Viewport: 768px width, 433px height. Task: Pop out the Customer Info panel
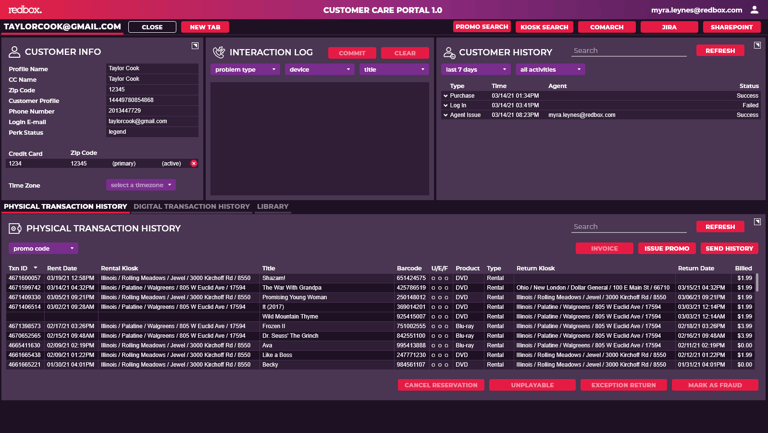pyautogui.click(x=195, y=46)
